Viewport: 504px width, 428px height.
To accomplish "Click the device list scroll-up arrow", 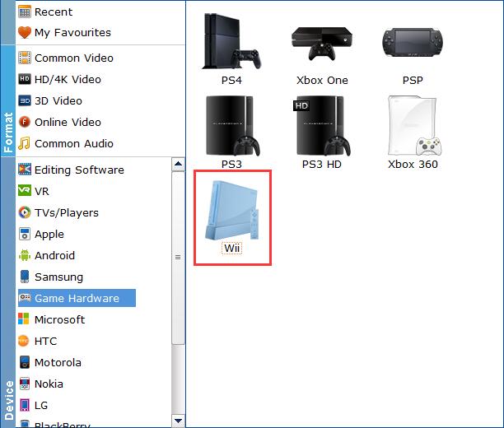I will pos(178,164).
